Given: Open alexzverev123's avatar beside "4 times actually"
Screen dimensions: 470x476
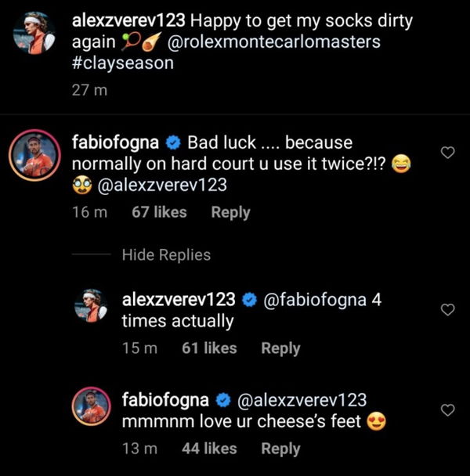Looking at the screenshot, I should (91, 306).
